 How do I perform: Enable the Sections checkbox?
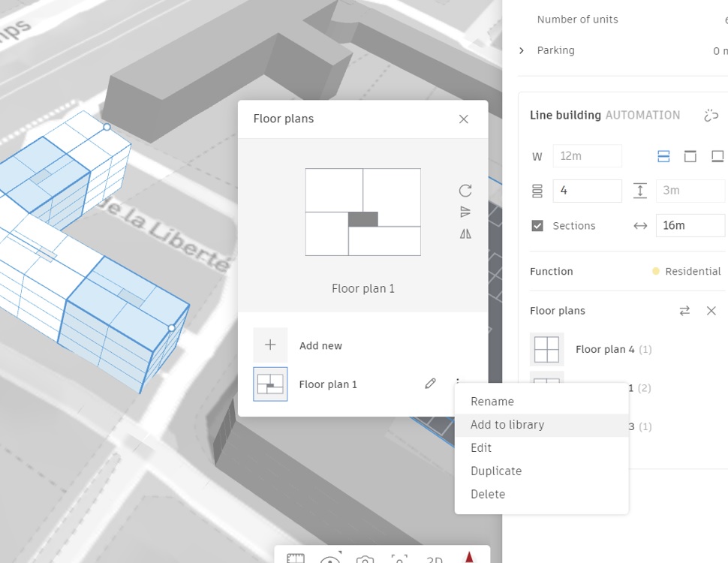coord(537,225)
